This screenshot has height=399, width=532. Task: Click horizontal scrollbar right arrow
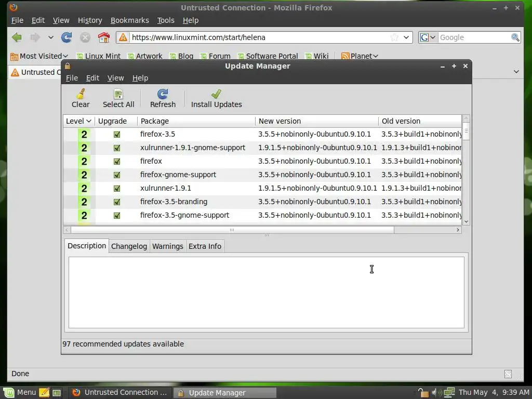(458, 230)
